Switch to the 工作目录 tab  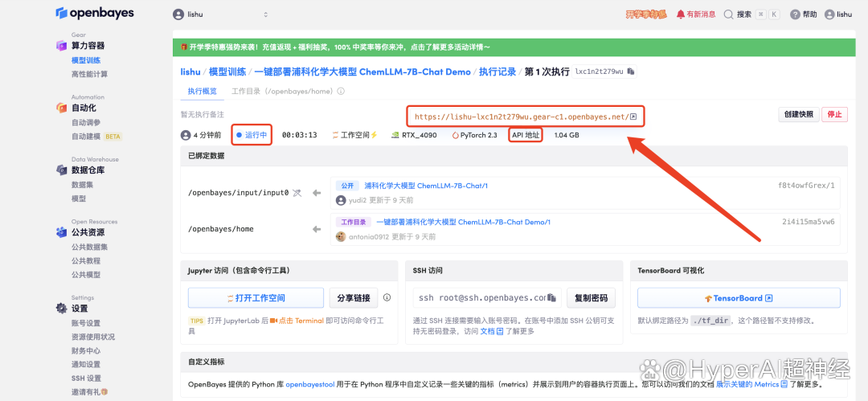283,91
